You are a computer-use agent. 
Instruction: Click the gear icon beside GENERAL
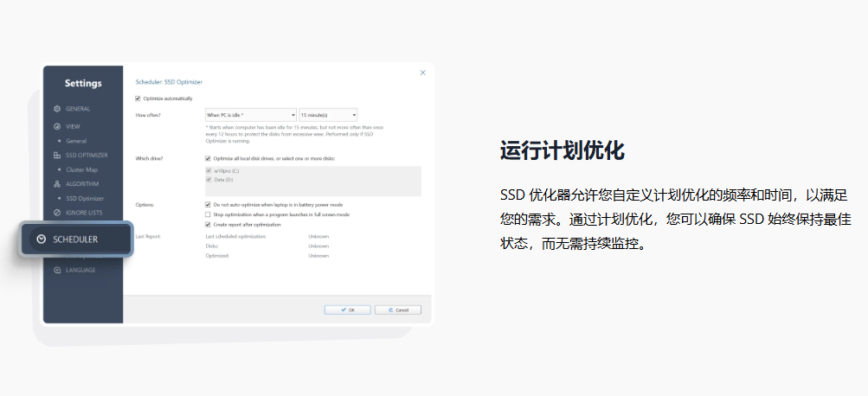point(57,109)
